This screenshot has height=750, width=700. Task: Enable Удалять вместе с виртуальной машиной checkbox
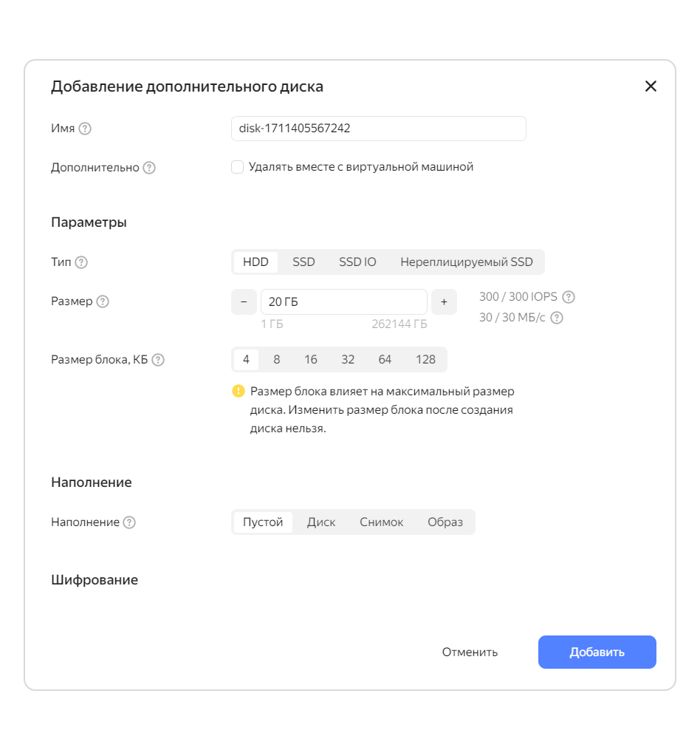[x=238, y=167]
